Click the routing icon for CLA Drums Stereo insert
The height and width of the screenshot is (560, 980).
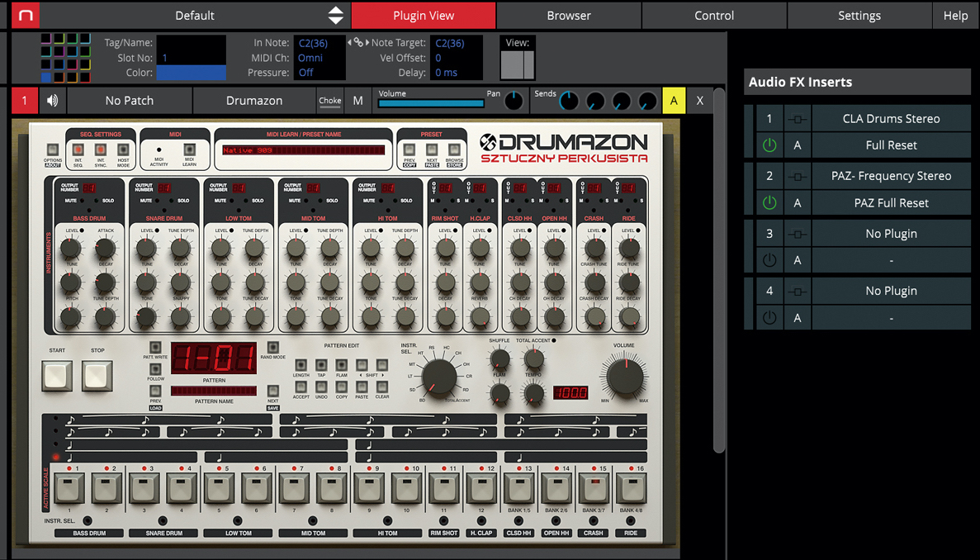click(x=797, y=119)
